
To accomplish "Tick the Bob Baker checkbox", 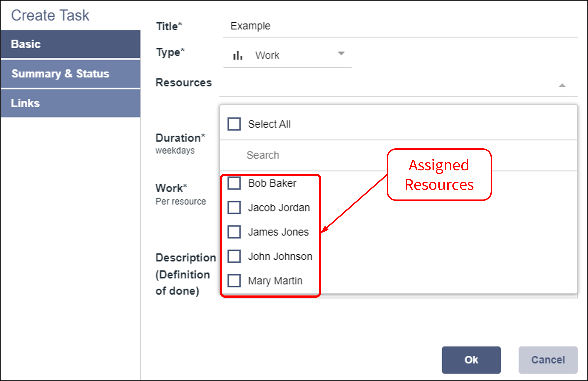I will click(234, 183).
